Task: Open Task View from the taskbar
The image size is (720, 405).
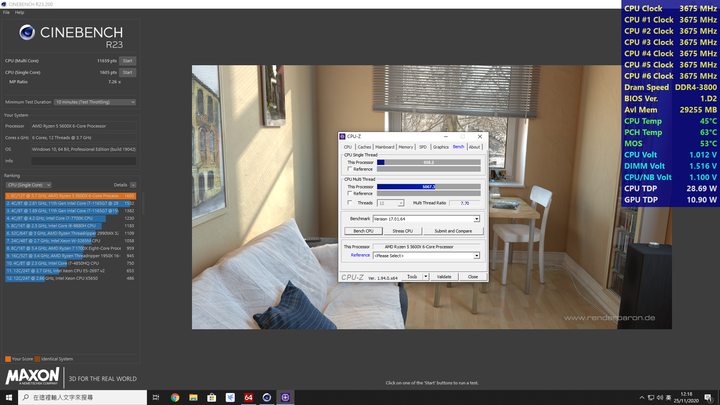Action: (156, 397)
